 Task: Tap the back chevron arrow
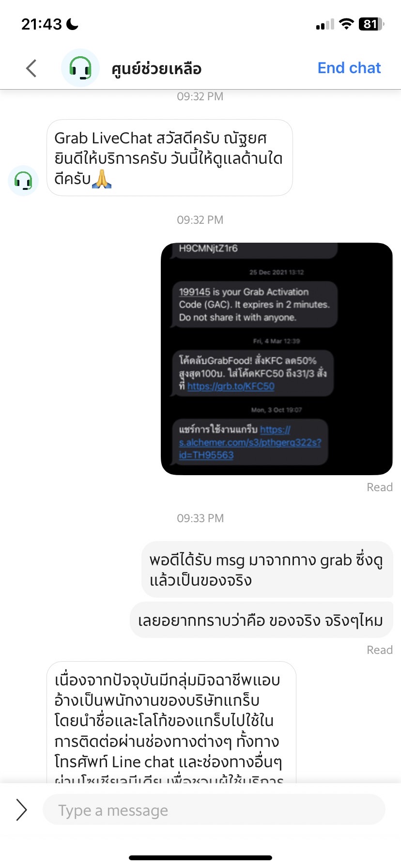coord(31,68)
